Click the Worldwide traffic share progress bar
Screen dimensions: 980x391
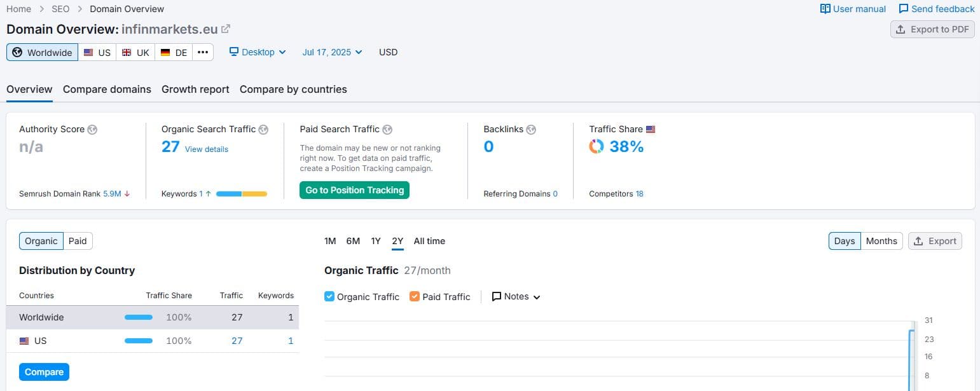139,317
